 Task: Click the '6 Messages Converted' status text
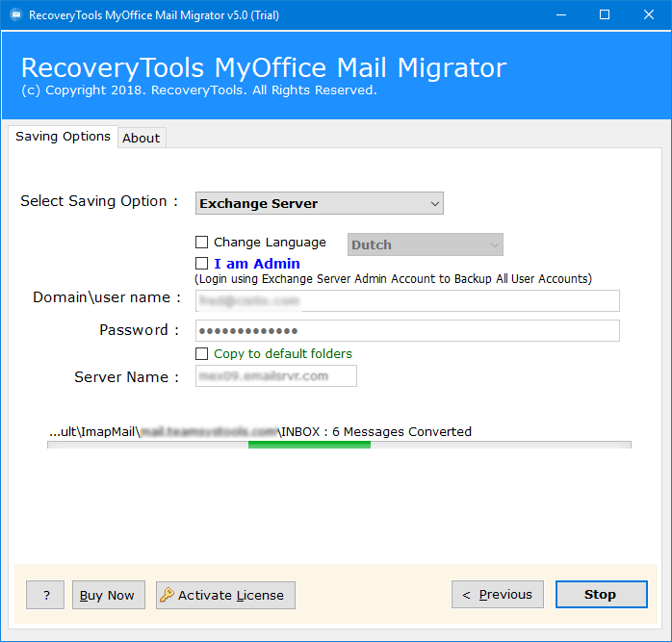coord(401,431)
